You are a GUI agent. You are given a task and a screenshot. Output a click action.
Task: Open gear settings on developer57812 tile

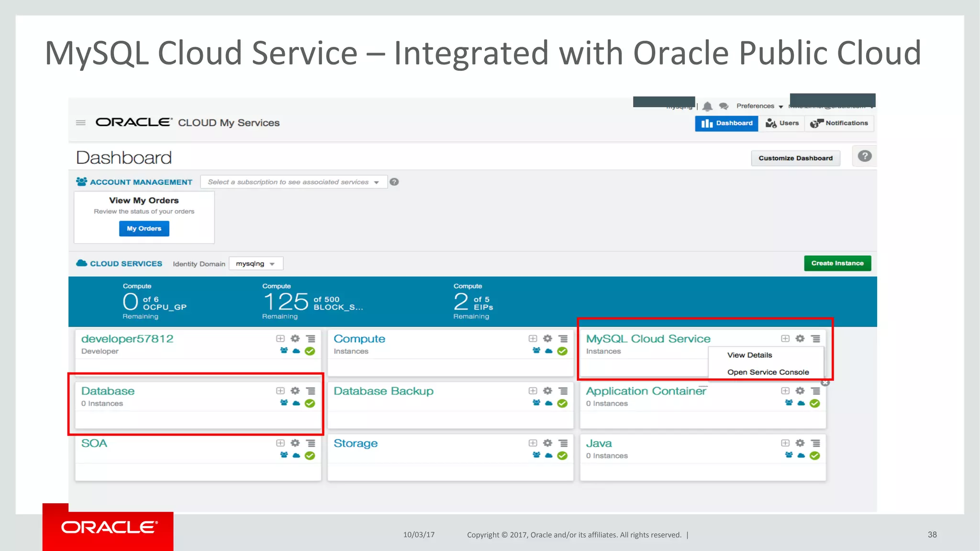coord(295,339)
